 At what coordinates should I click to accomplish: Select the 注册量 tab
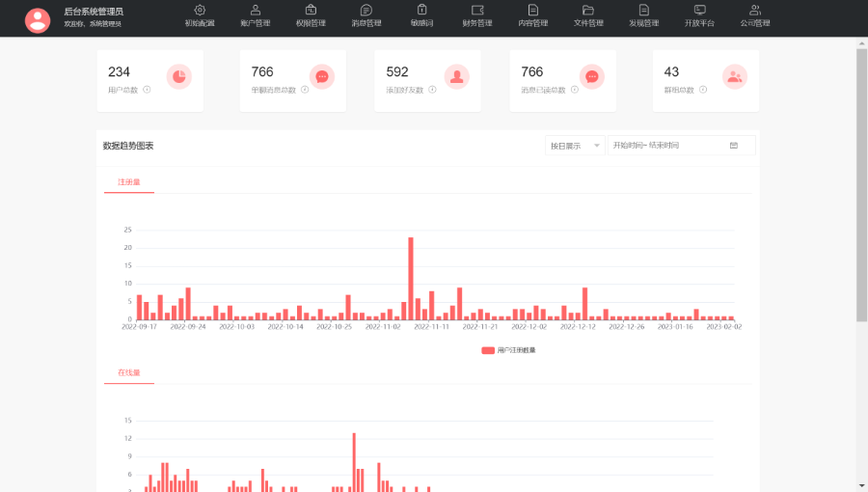tap(129, 182)
